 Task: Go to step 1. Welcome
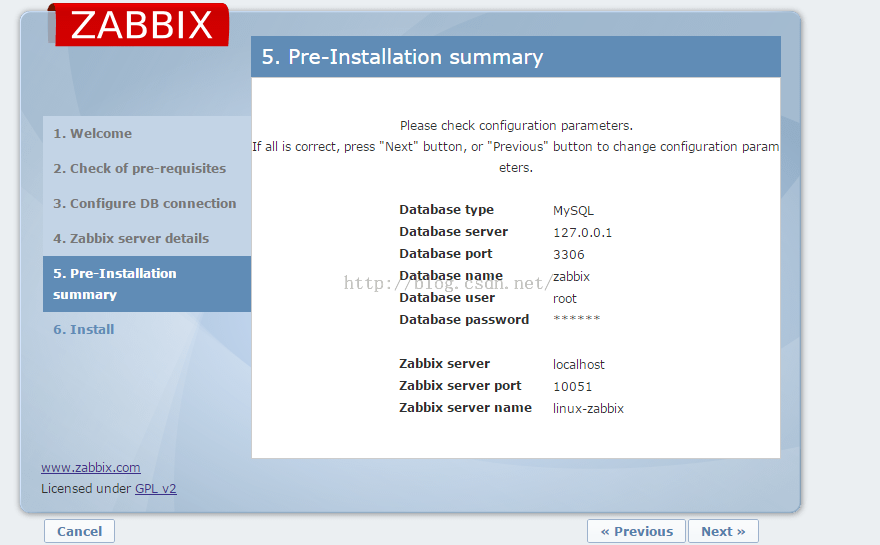93,134
